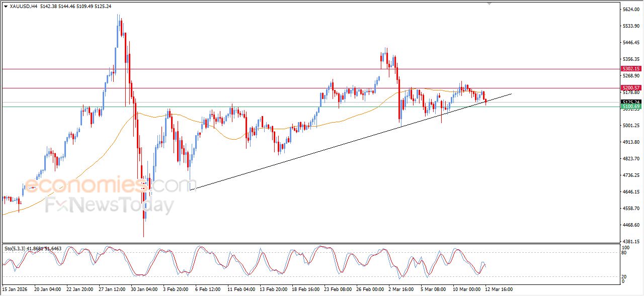
Task: Click the gray chart shift marker on top border
Action: click(489, 4)
